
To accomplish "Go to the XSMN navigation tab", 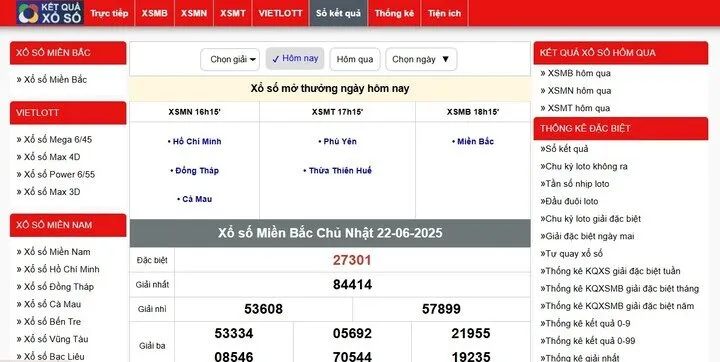I will point(194,13).
